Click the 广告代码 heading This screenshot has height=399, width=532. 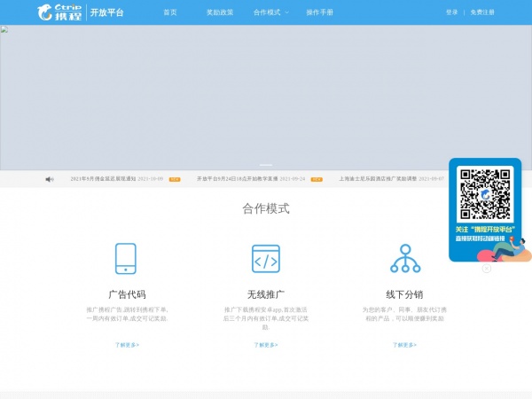[x=127, y=294]
